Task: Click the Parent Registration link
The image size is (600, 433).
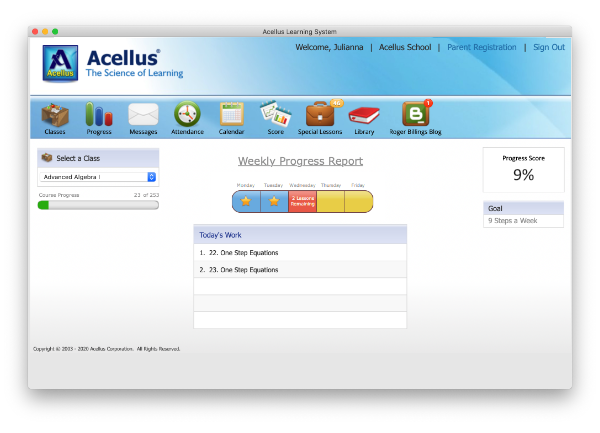Action: tap(482, 47)
